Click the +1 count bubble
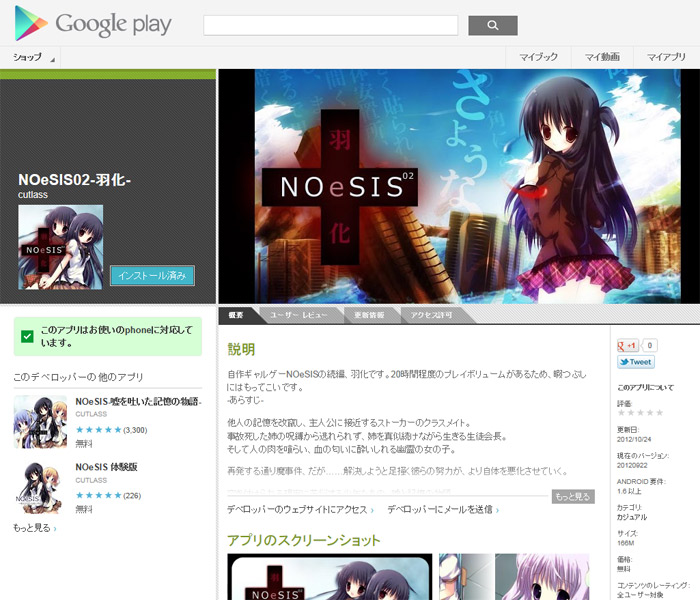The height and width of the screenshot is (600, 700). (x=650, y=345)
